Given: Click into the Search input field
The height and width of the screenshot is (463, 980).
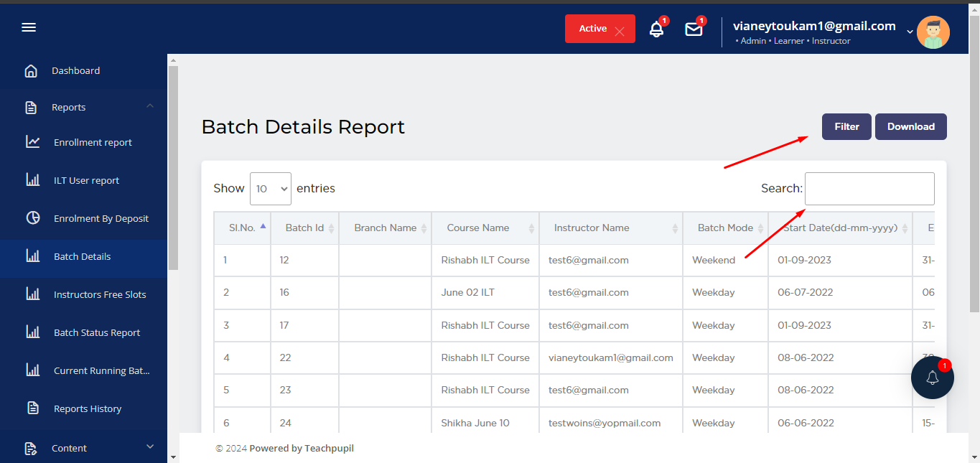Looking at the screenshot, I should point(869,189).
